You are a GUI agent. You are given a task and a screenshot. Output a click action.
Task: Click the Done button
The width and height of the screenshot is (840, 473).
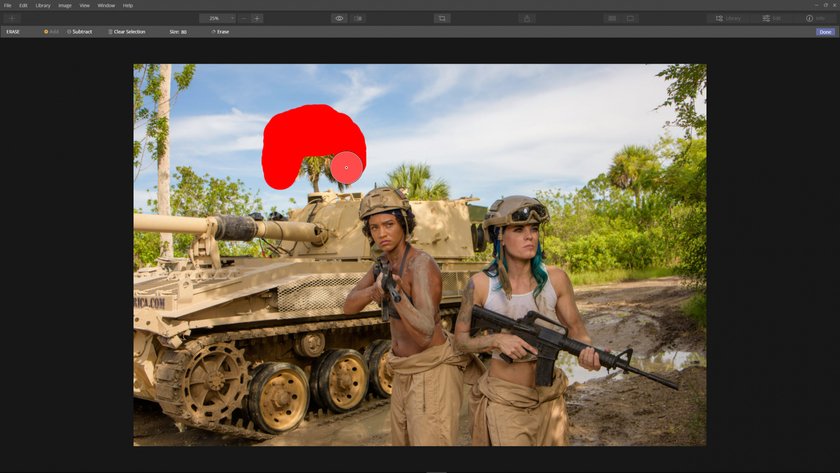point(825,32)
